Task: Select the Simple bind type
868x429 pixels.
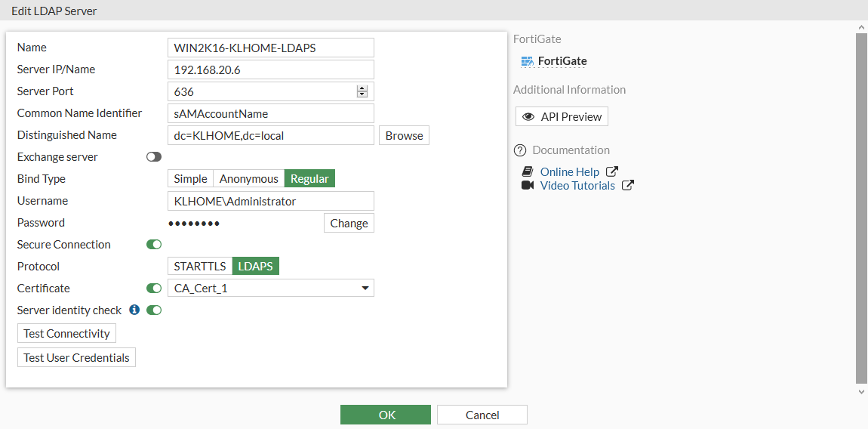Action: [190, 179]
